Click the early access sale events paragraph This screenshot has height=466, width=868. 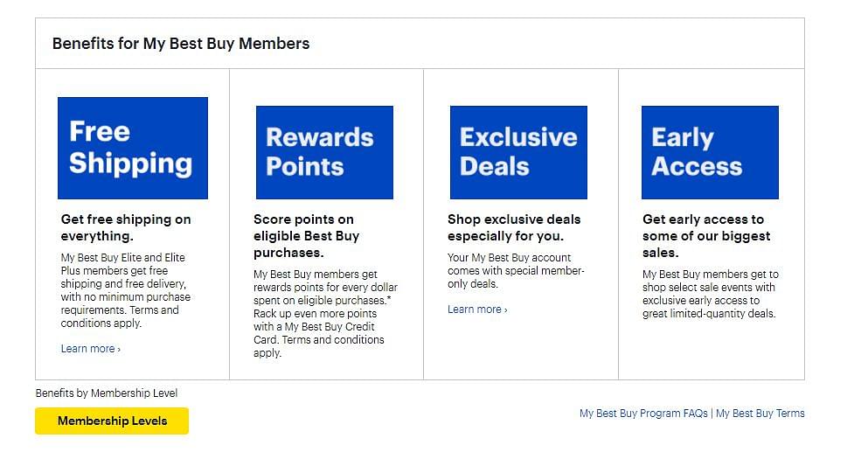click(x=711, y=294)
